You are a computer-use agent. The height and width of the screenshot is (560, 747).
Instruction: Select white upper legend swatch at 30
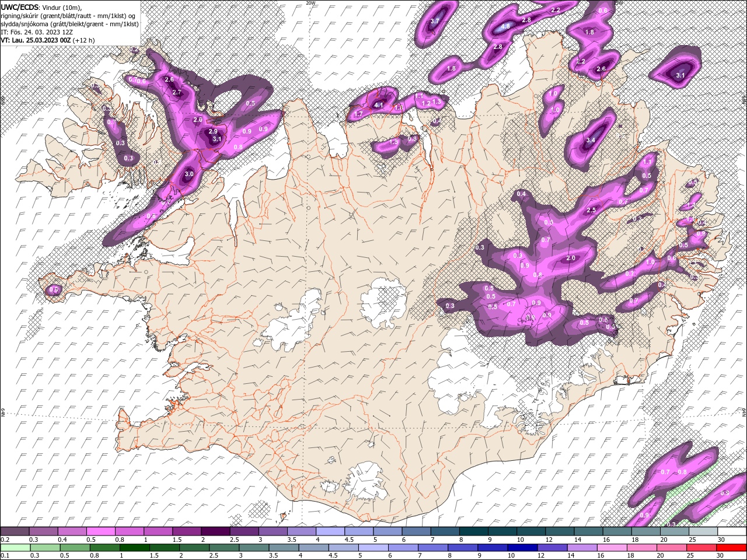pyautogui.click(x=732, y=531)
